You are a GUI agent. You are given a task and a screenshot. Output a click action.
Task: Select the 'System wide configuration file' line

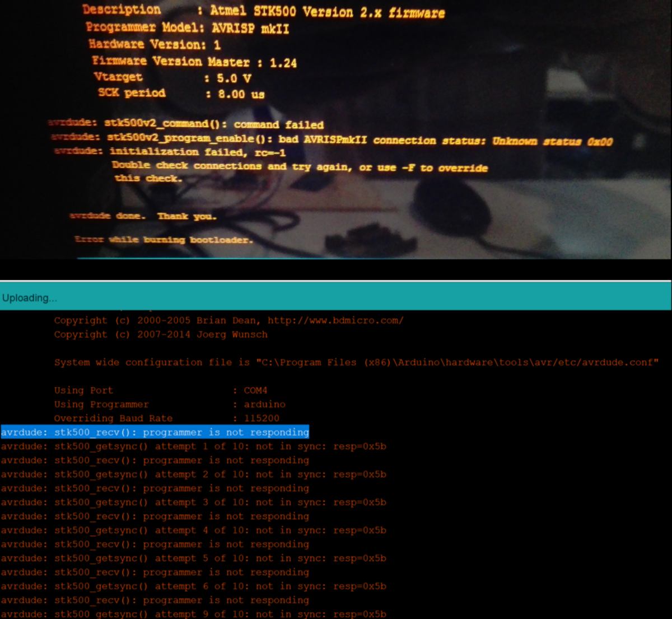(356, 362)
